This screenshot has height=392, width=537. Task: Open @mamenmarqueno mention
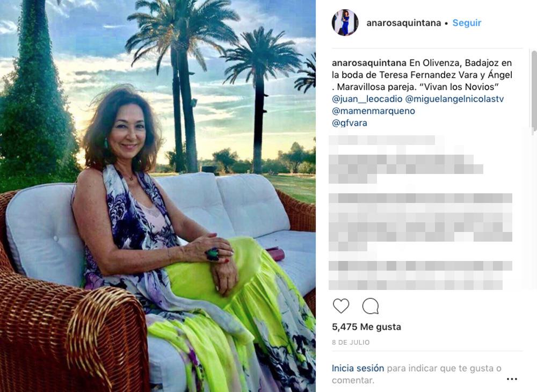pyautogui.click(x=373, y=111)
